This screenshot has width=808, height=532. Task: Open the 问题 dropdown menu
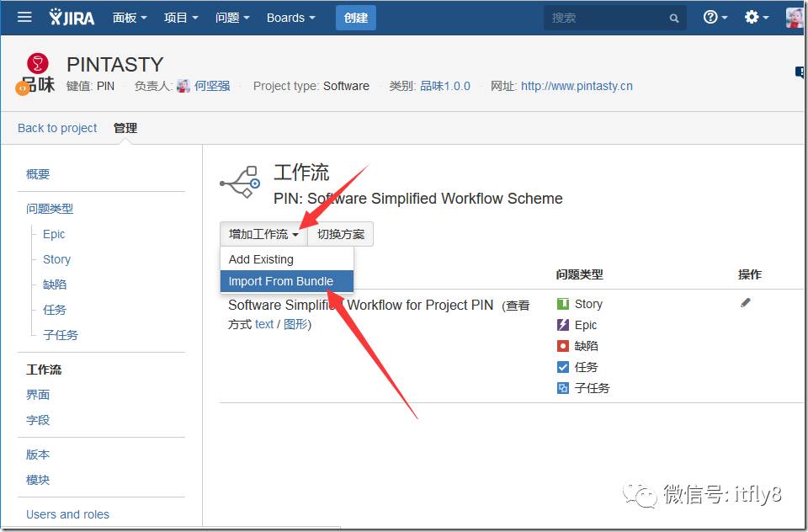coord(232,18)
